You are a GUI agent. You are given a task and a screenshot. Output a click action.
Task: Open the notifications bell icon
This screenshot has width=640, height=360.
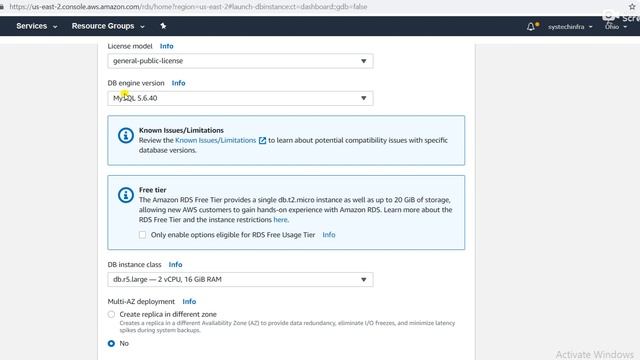pyautogui.click(x=532, y=27)
